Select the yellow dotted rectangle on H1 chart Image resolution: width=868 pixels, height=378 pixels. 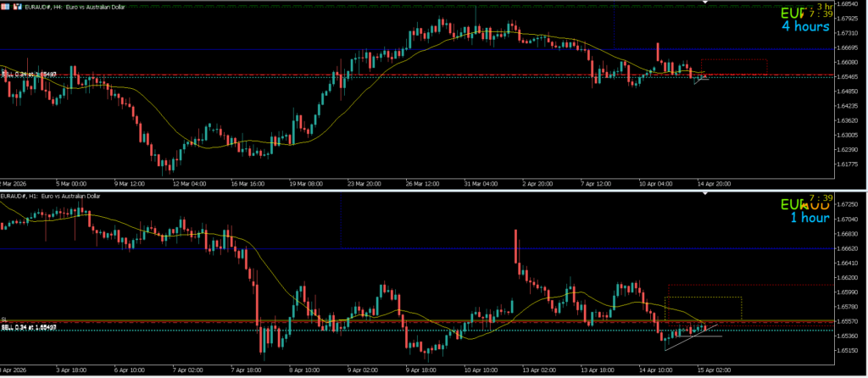click(x=704, y=298)
